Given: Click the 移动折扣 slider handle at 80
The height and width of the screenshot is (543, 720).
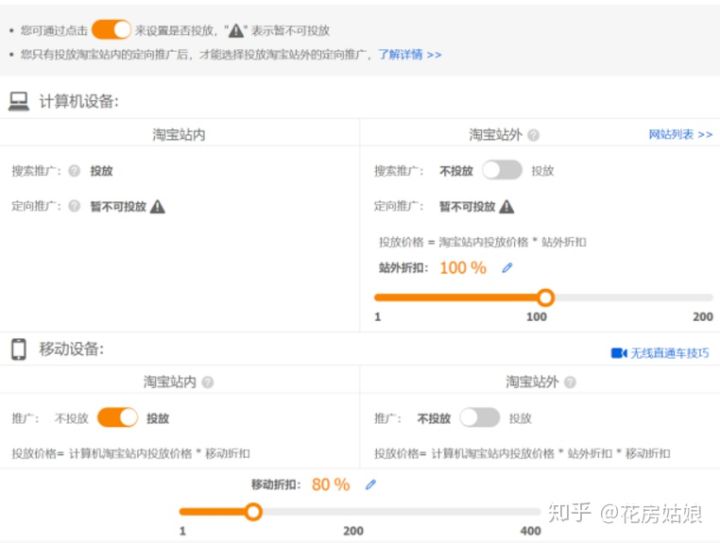Looking at the screenshot, I should click(253, 511).
